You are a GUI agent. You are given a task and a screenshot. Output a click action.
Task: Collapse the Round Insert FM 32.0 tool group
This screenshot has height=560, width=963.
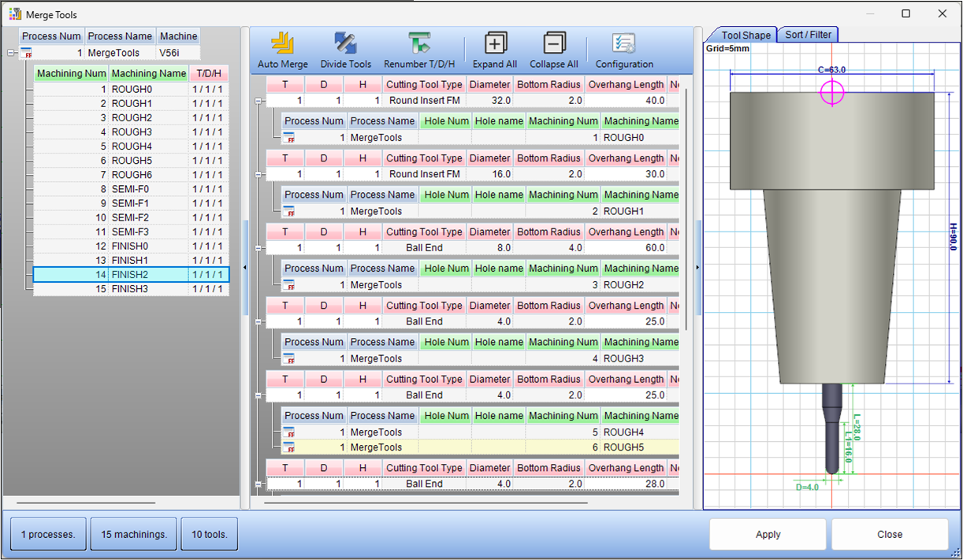pyautogui.click(x=258, y=101)
